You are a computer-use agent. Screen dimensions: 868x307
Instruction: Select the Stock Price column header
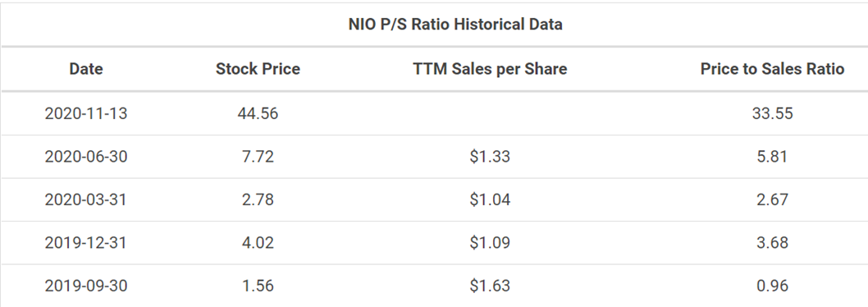[258, 69]
